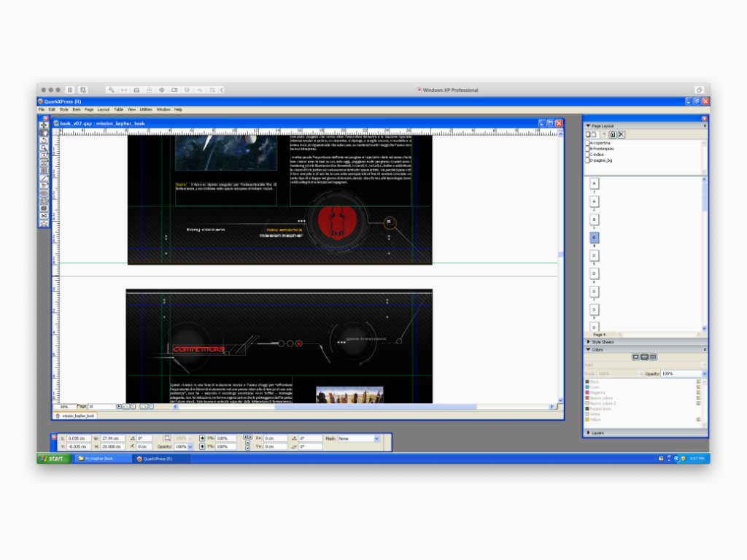
Task: Click blank single page icon in Page Layout
Action: point(588,135)
